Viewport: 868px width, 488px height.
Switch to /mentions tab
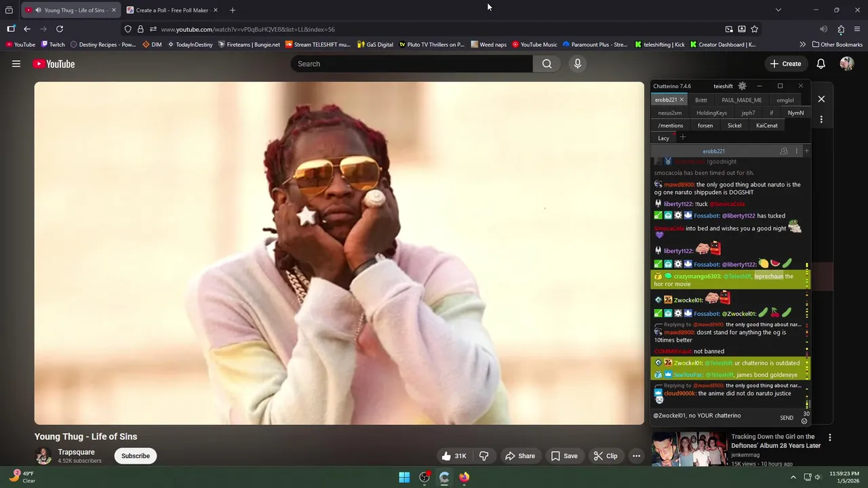671,125
